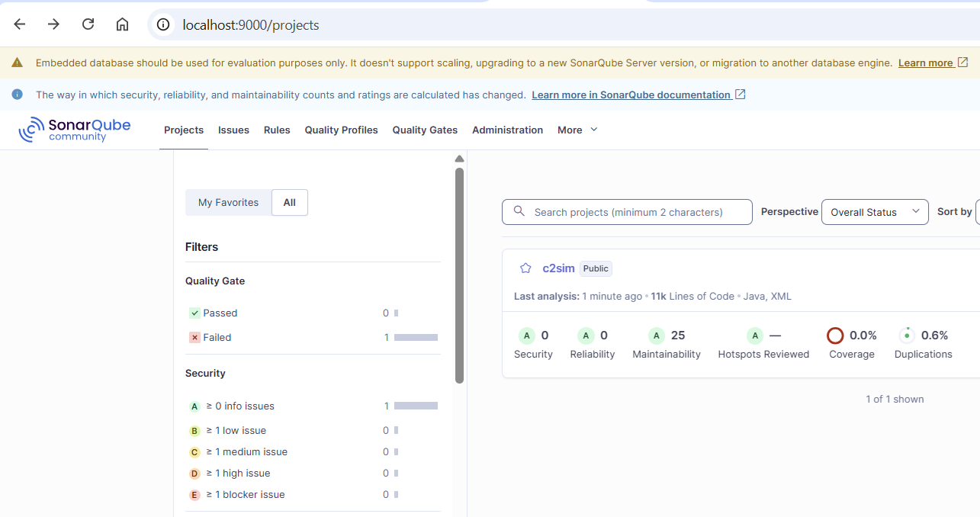Screen dimensions: 980x517
Task: Click the Coverage red circle indicator
Action: click(835, 336)
